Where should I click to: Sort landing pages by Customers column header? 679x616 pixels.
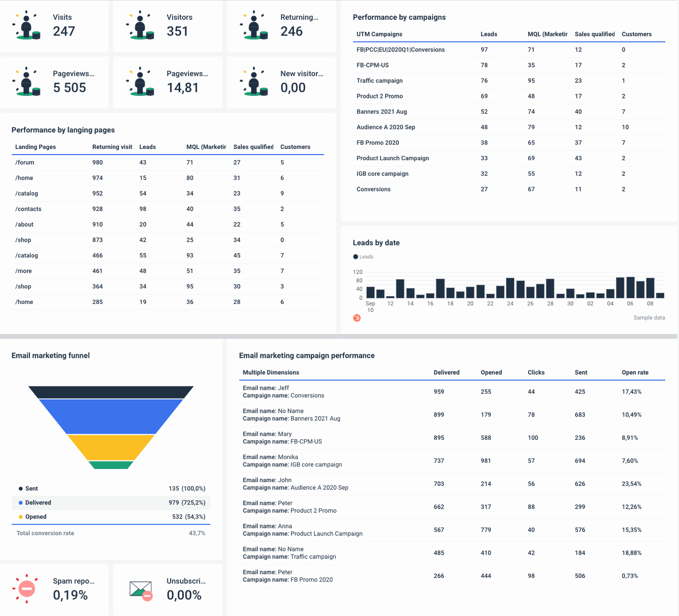coord(295,147)
